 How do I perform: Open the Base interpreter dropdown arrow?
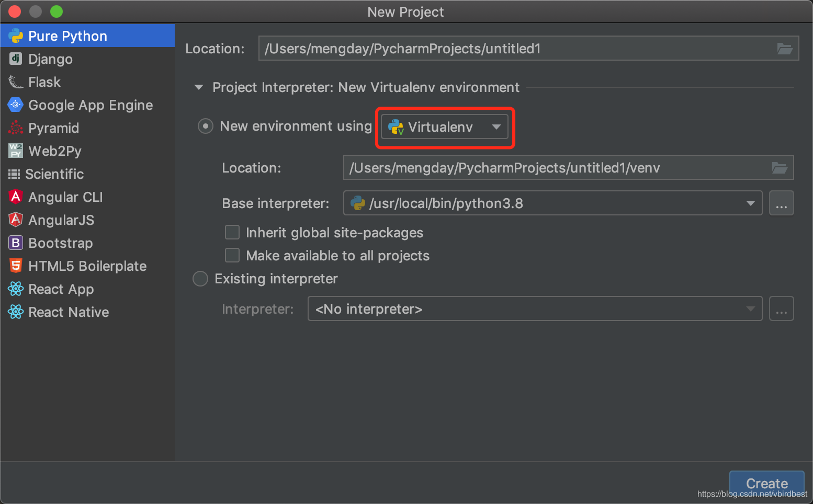(751, 203)
